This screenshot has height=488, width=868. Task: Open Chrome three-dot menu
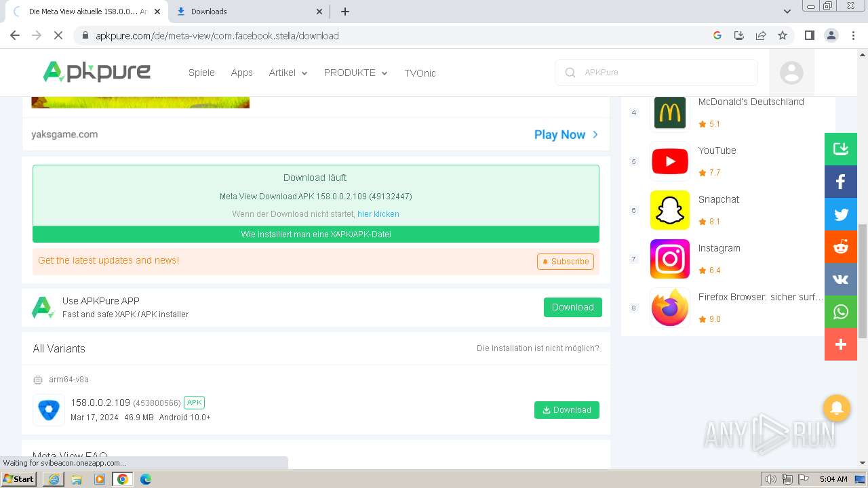click(853, 36)
